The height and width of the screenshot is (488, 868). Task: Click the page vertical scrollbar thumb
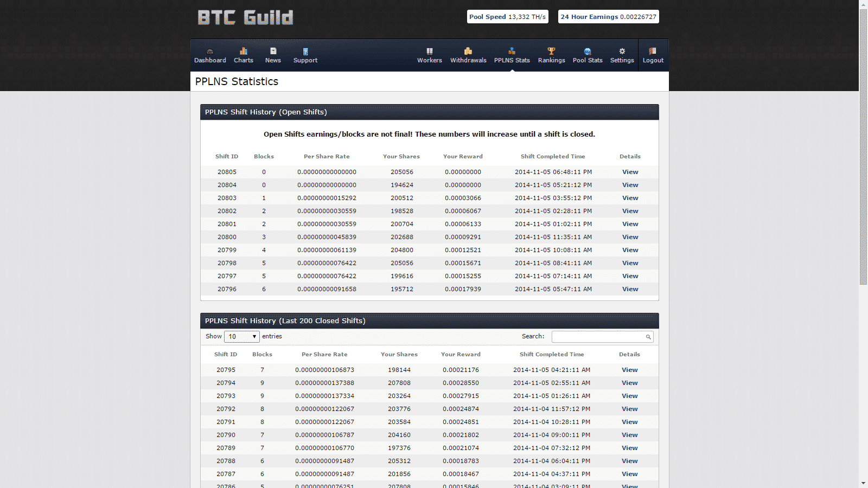click(863, 146)
